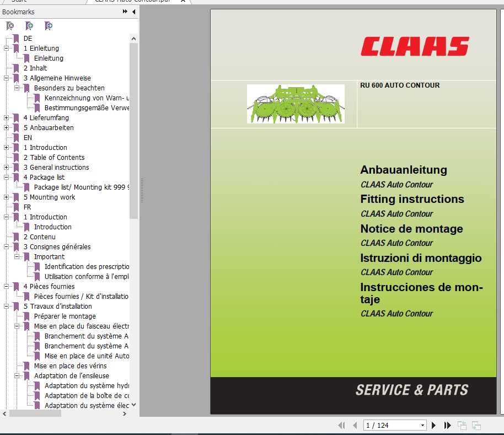Click the delete bookmark icon
This screenshot has height=435, width=504.
point(9,26)
